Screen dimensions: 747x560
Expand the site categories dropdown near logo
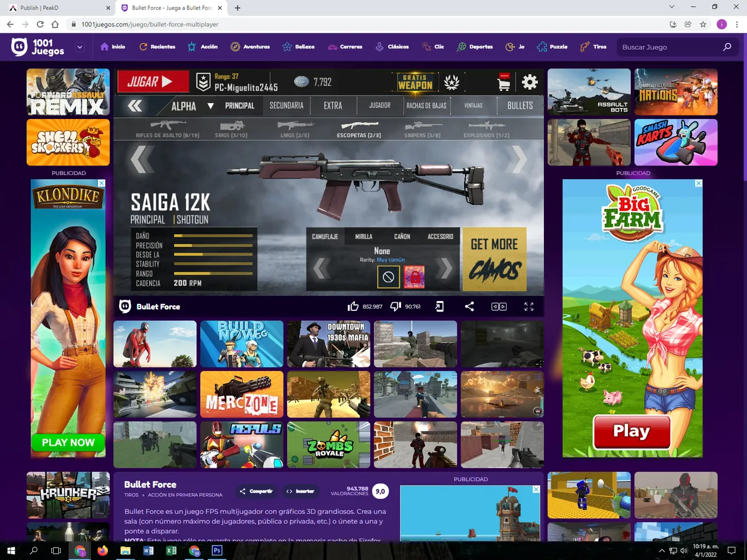point(80,47)
